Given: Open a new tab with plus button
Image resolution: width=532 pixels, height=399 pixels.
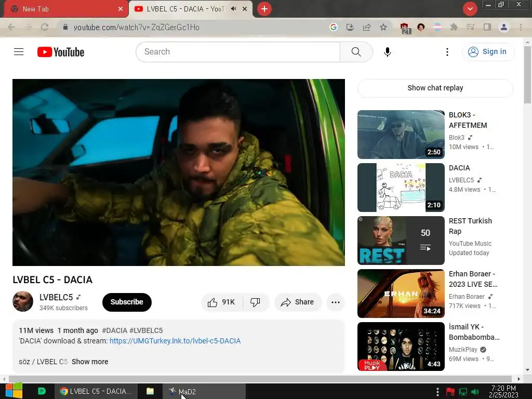Looking at the screenshot, I should pos(264,9).
